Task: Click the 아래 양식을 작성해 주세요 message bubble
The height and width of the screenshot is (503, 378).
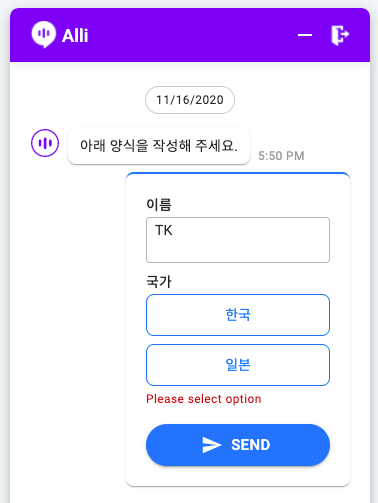Action: 159,146
